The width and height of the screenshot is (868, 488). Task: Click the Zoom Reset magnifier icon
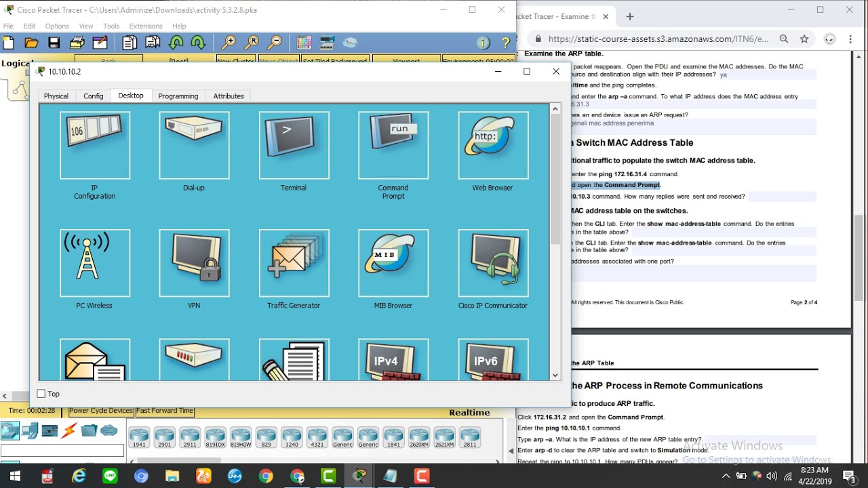(252, 43)
